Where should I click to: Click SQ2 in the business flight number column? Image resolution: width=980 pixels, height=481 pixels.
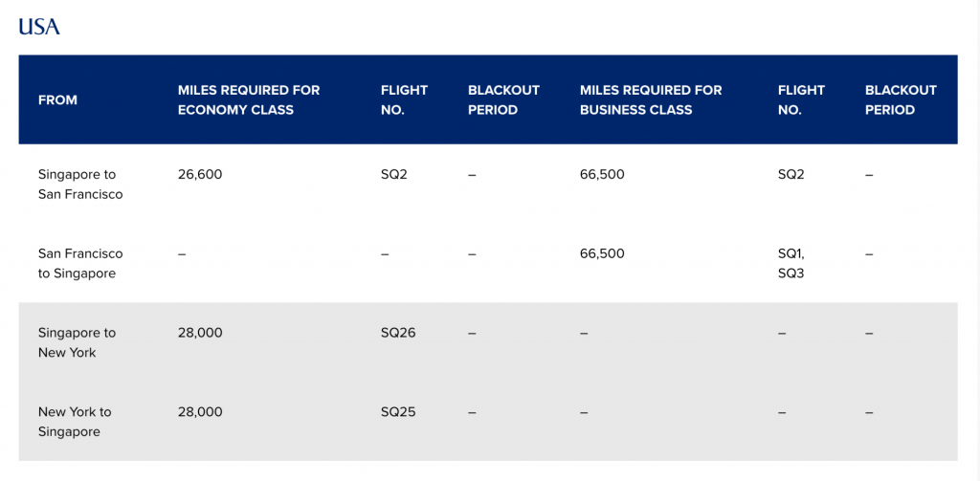791,175
